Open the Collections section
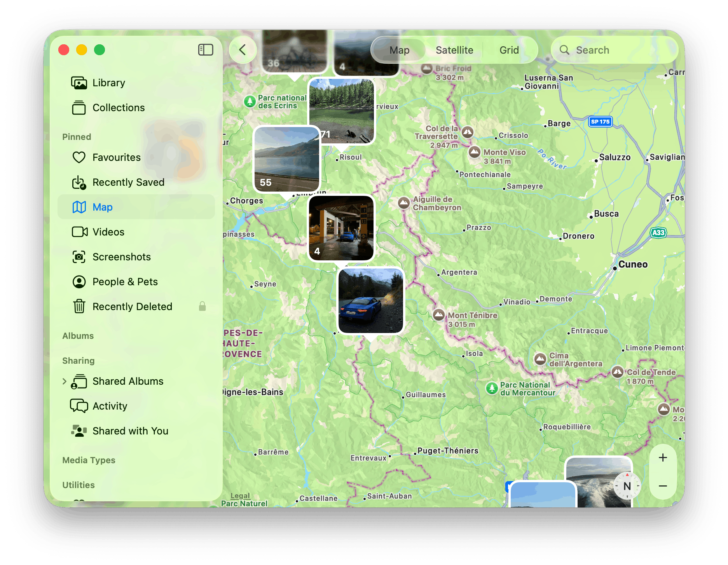 click(118, 108)
